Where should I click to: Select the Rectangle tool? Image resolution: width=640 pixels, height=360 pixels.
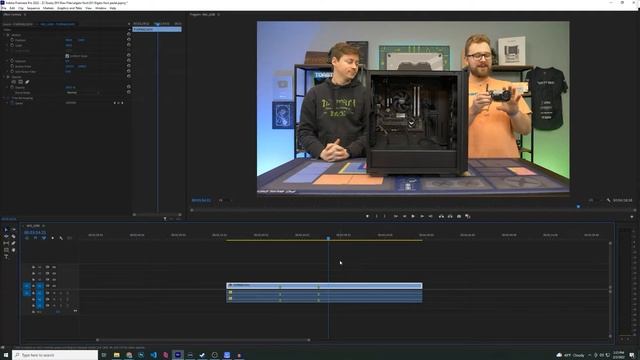6,250
